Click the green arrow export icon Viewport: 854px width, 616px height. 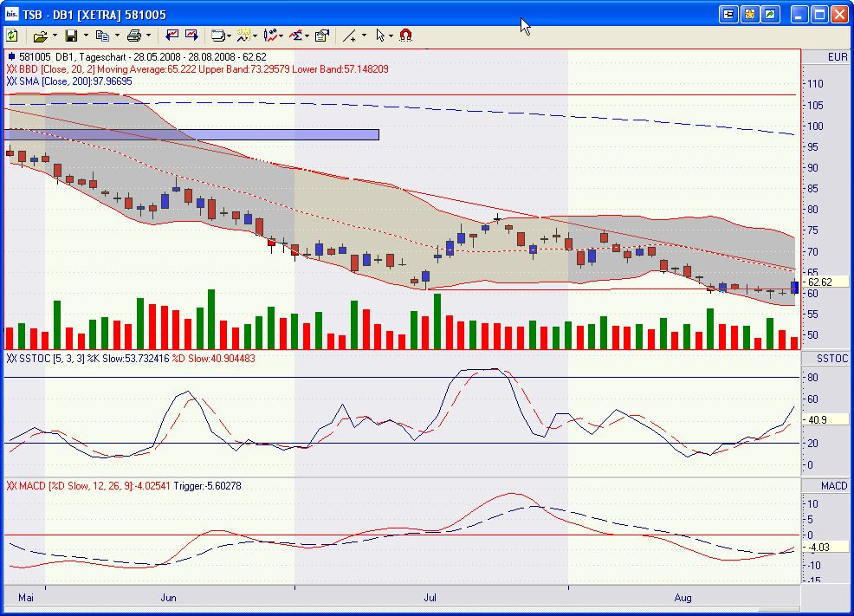pos(771,15)
